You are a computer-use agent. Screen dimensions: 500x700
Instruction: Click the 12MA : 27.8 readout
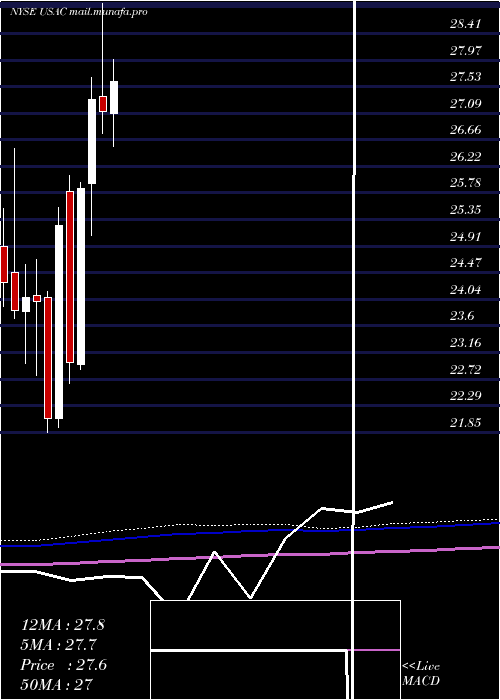pos(62,625)
